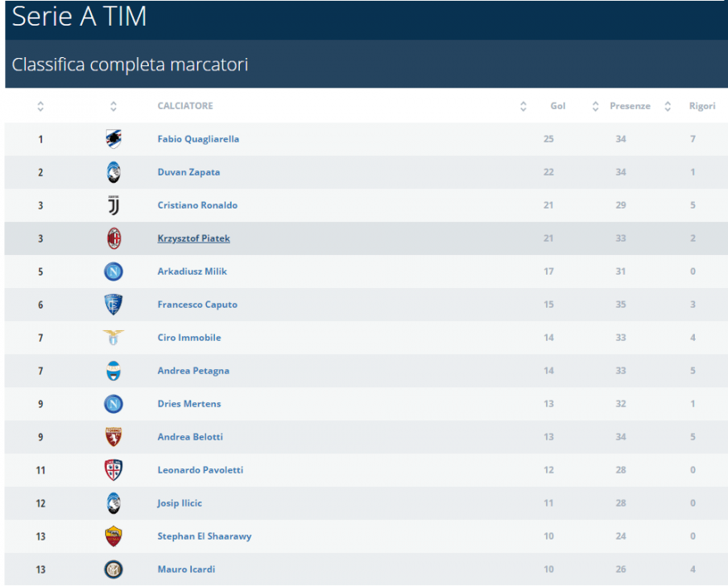728x586 pixels.
Task: Click the Inter badge in Icardi's row
Action: point(113,569)
